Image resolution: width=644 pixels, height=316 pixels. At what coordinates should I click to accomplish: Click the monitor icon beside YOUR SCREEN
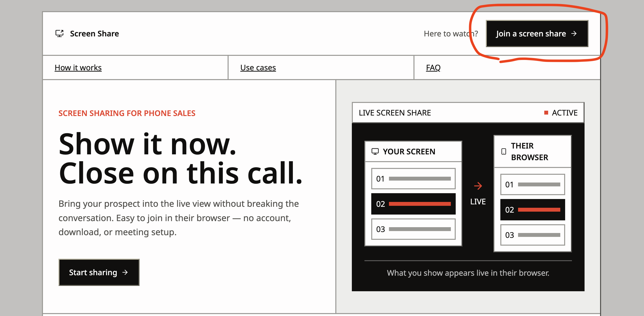click(375, 151)
